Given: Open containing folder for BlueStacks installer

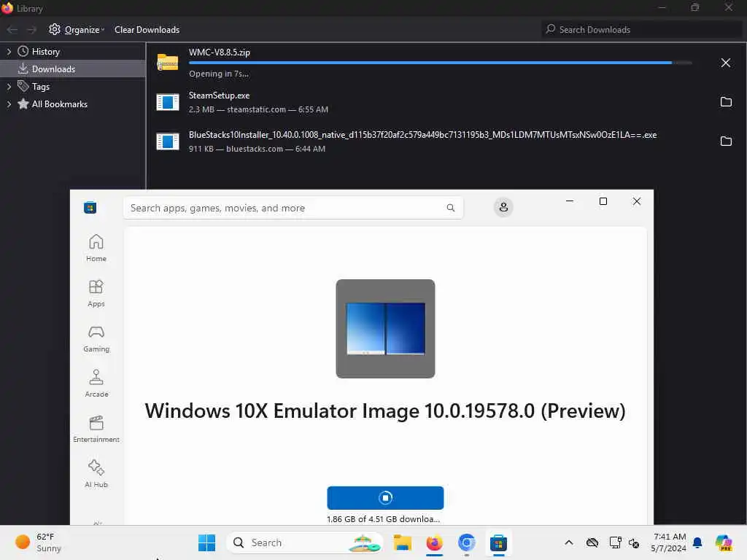Looking at the screenshot, I should [x=726, y=141].
